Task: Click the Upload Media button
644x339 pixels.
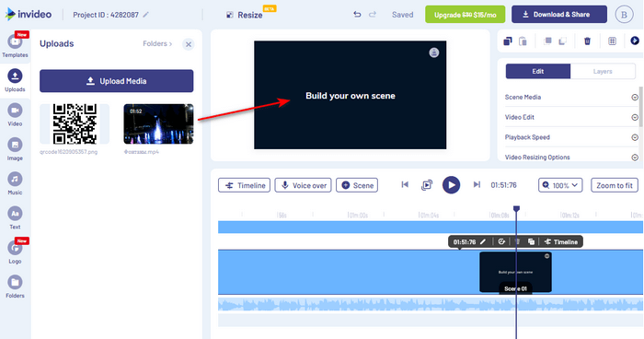Action: coord(116,81)
